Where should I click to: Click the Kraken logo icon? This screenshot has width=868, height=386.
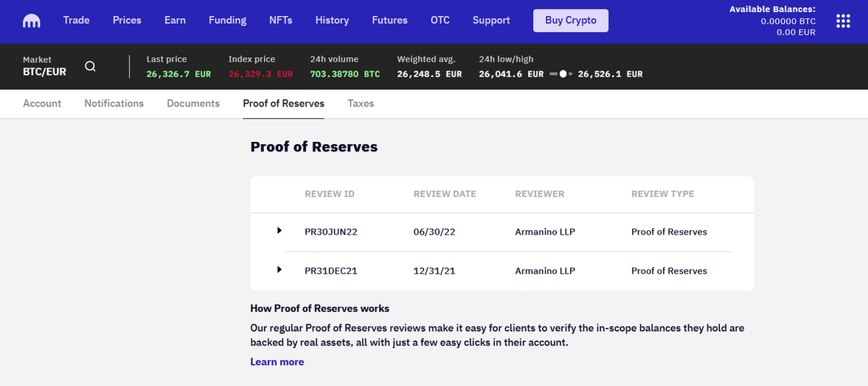click(32, 21)
